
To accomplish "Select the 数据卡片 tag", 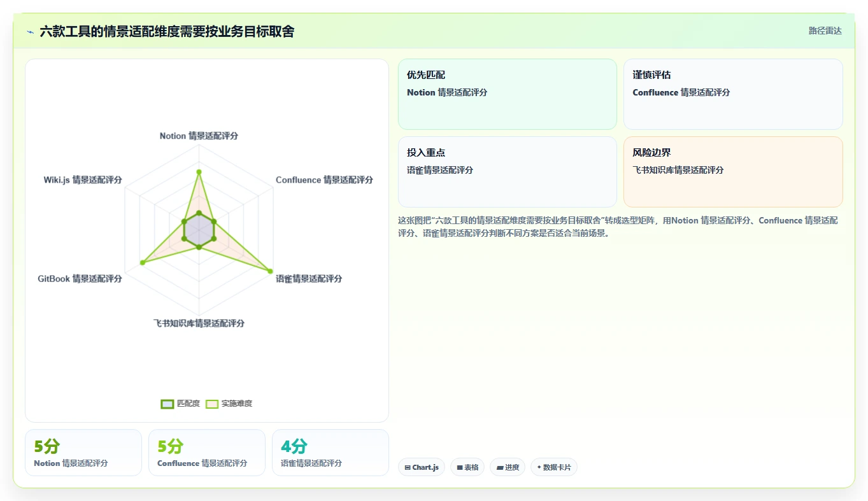I will 554,467.
